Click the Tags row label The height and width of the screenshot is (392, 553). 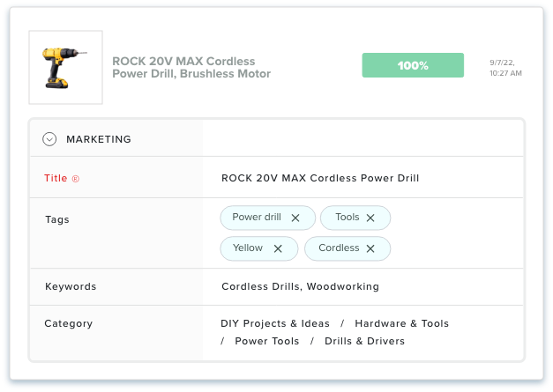click(x=57, y=219)
